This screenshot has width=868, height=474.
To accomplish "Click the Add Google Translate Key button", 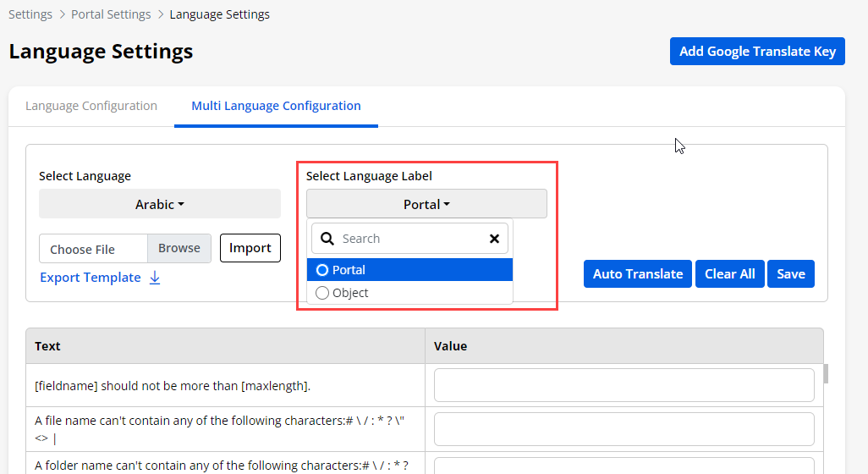I will 757,51.
